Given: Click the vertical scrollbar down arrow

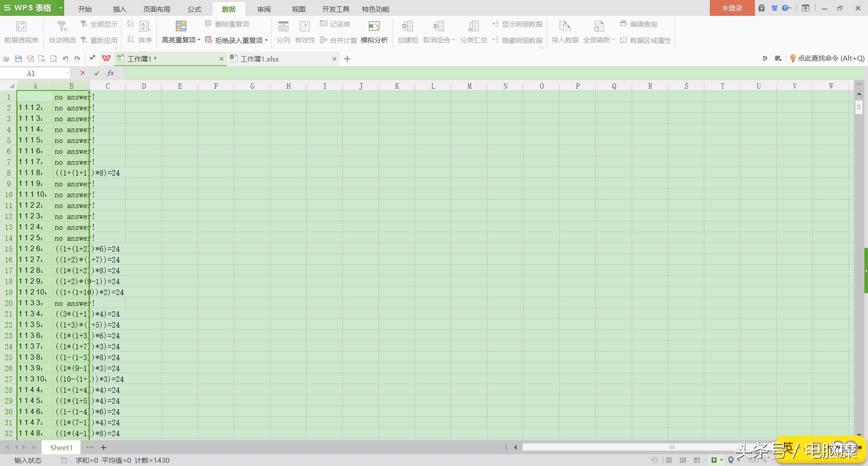Looking at the screenshot, I should [859, 435].
